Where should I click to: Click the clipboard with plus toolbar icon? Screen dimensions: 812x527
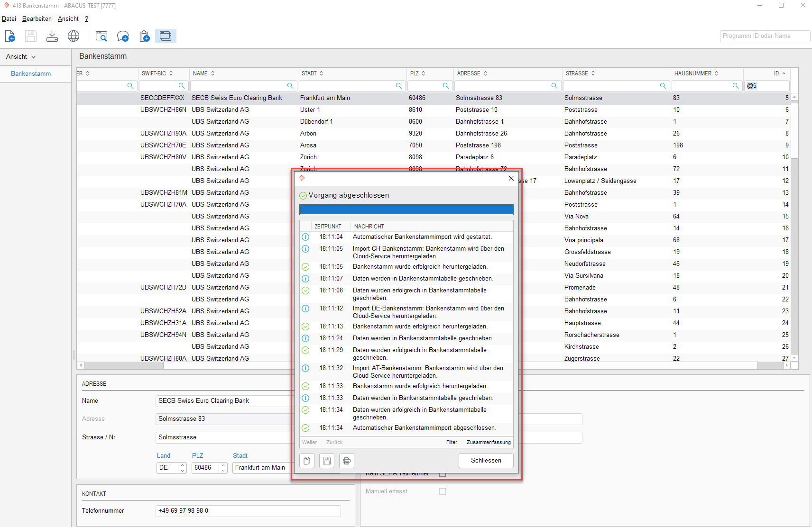144,36
